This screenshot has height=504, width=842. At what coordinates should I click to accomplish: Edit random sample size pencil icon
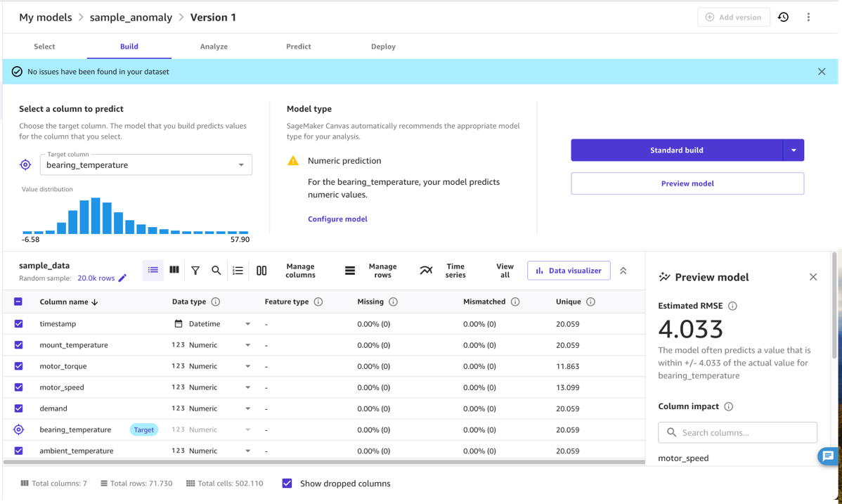[122, 278]
